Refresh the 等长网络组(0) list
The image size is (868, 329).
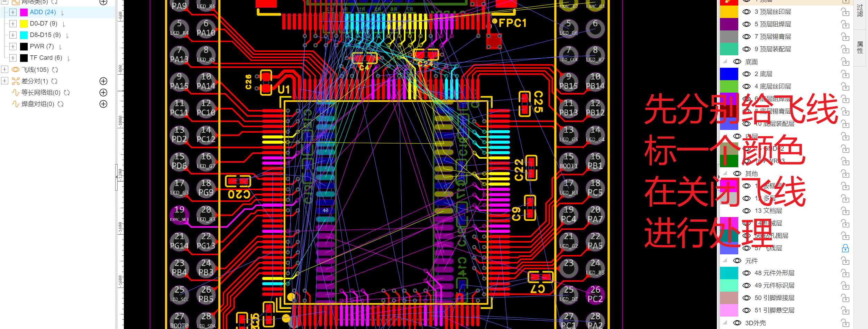67,93
